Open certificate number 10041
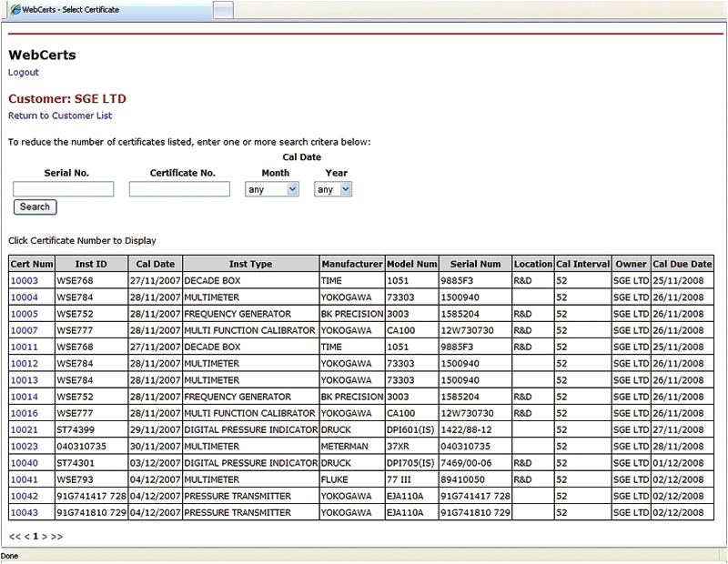Screen dimensions: 728x564 (x=24, y=479)
